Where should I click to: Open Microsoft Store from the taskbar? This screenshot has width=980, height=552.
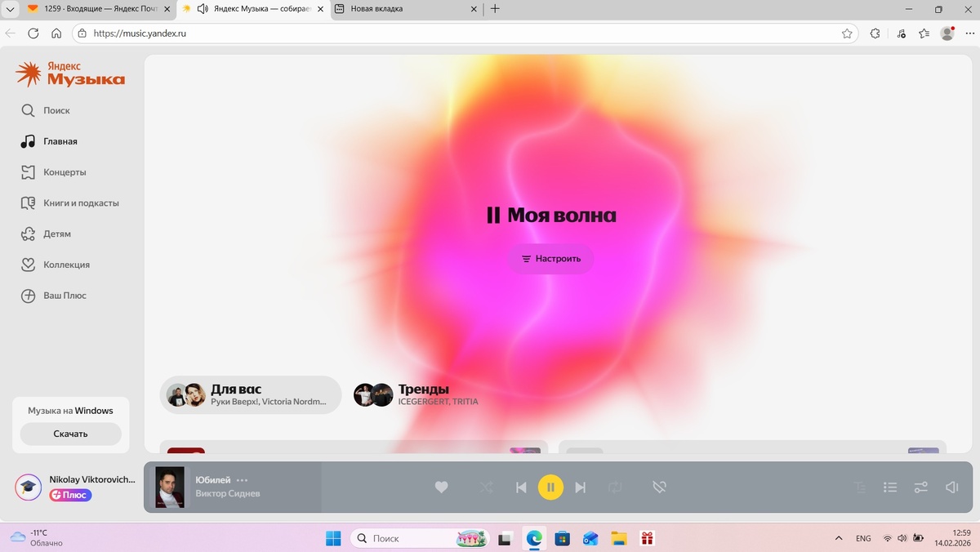[x=562, y=538]
